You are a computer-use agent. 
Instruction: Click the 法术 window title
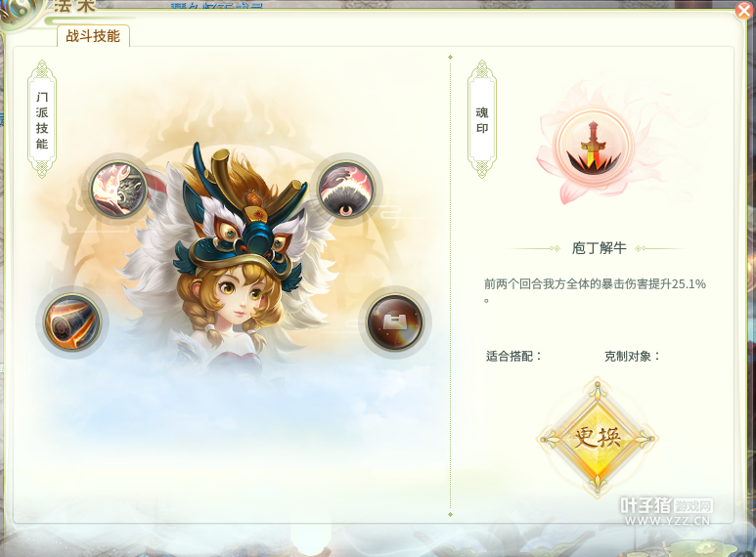(x=74, y=6)
